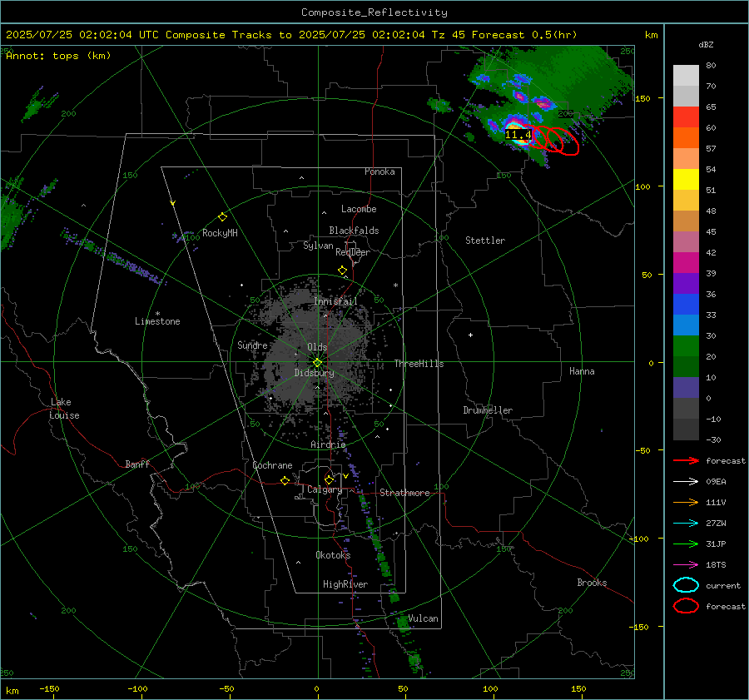The height and width of the screenshot is (700, 749).
Task: Click the Brooks city label
Action: 592,583
